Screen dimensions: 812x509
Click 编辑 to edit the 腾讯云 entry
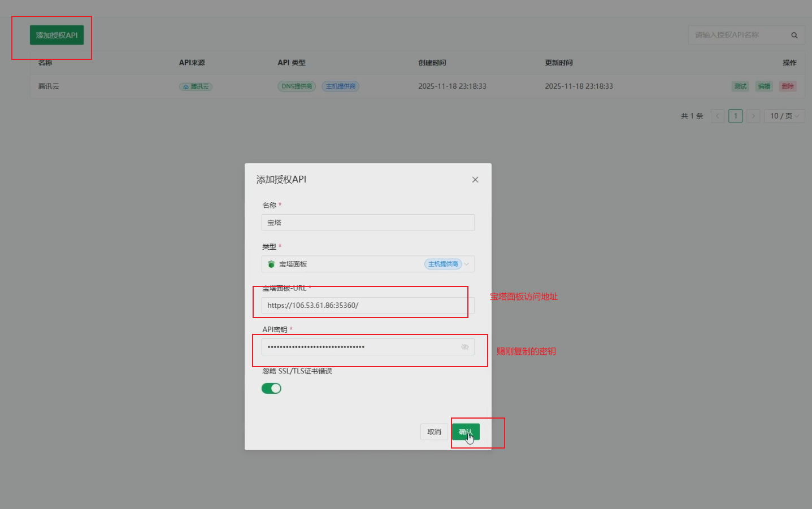pos(764,86)
